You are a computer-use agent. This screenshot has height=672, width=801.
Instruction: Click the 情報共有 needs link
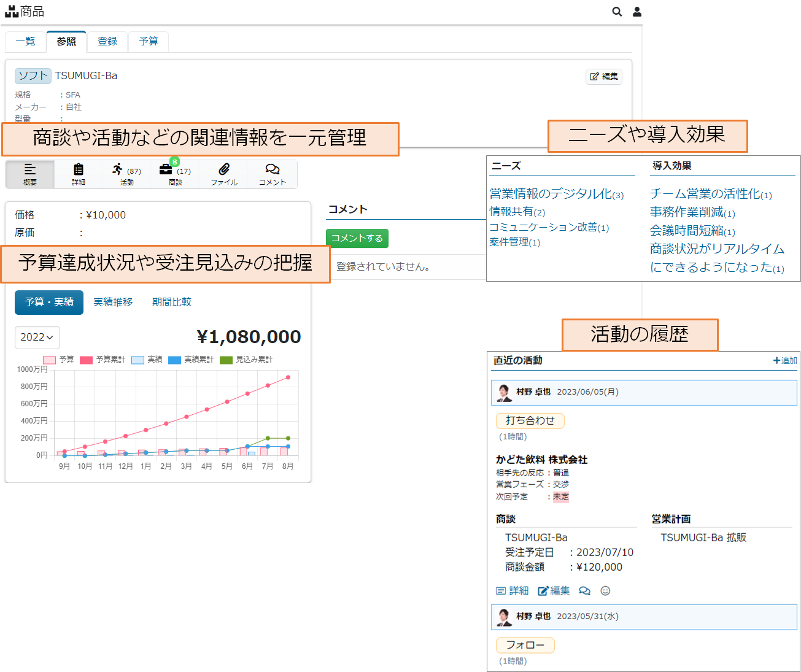(x=517, y=212)
